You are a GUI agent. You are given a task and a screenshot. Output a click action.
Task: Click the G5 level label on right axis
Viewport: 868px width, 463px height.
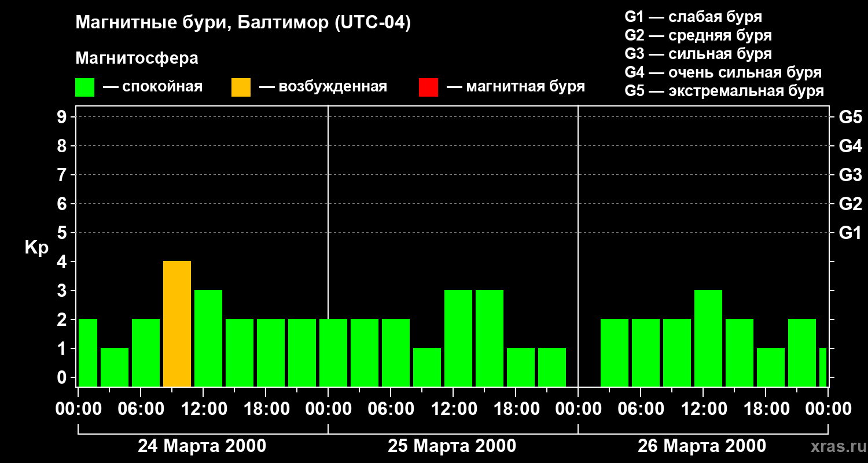pos(850,117)
